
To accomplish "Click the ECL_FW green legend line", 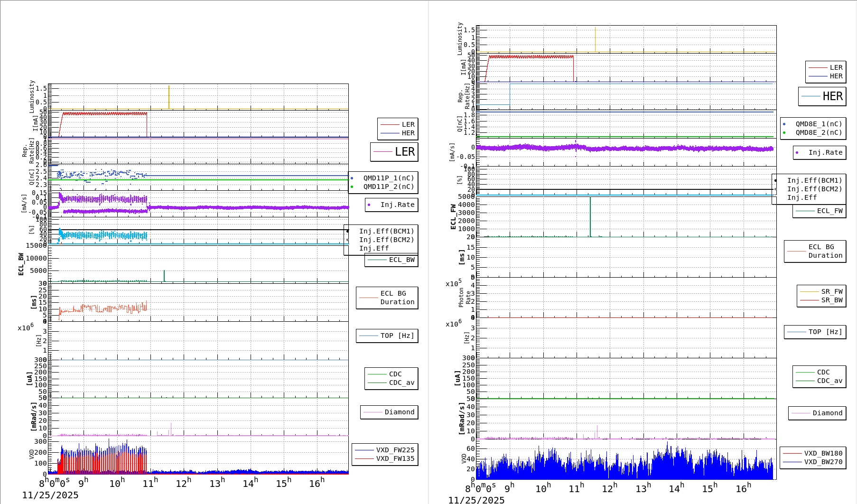I will coord(805,211).
